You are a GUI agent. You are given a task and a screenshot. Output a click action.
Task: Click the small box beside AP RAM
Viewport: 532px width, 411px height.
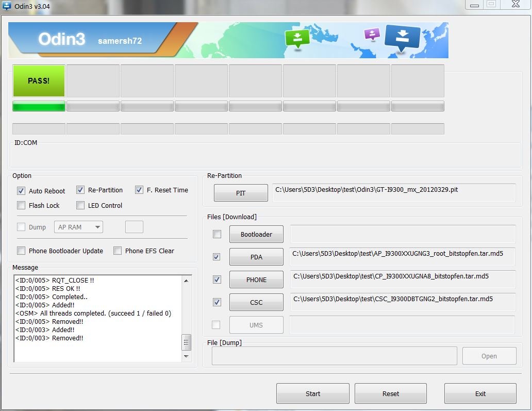pos(134,227)
